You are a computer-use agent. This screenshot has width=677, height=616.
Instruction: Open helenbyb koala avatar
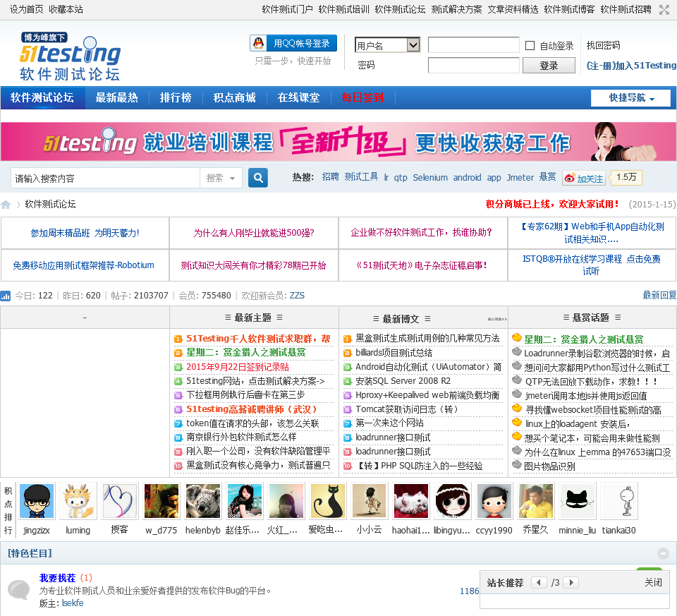point(203,501)
